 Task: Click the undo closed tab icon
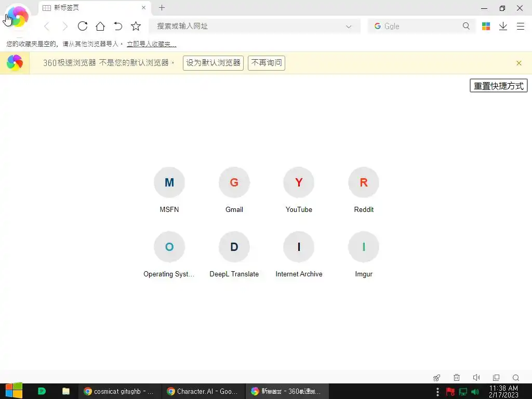click(x=118, y=26)
